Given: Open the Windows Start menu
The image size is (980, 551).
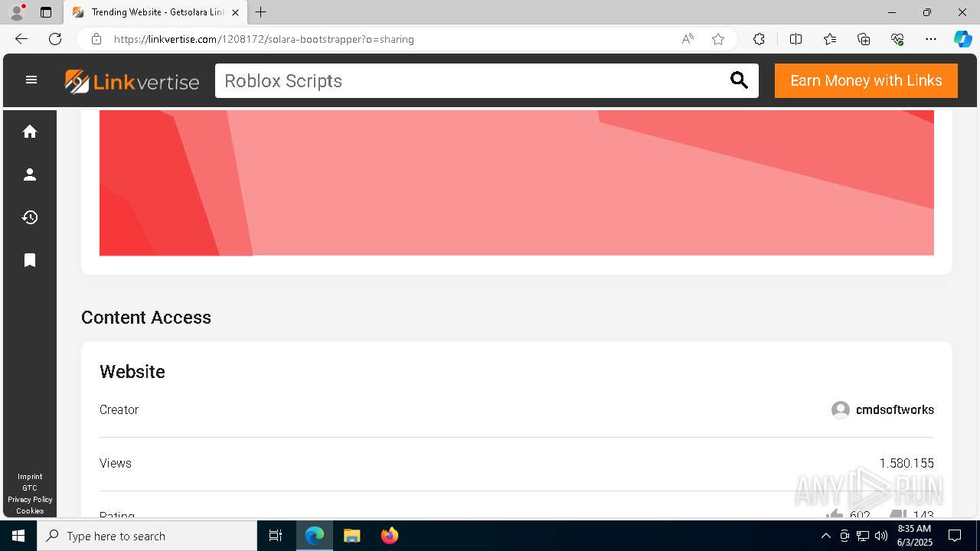Looking at the screenshot, I should [18, 536].
